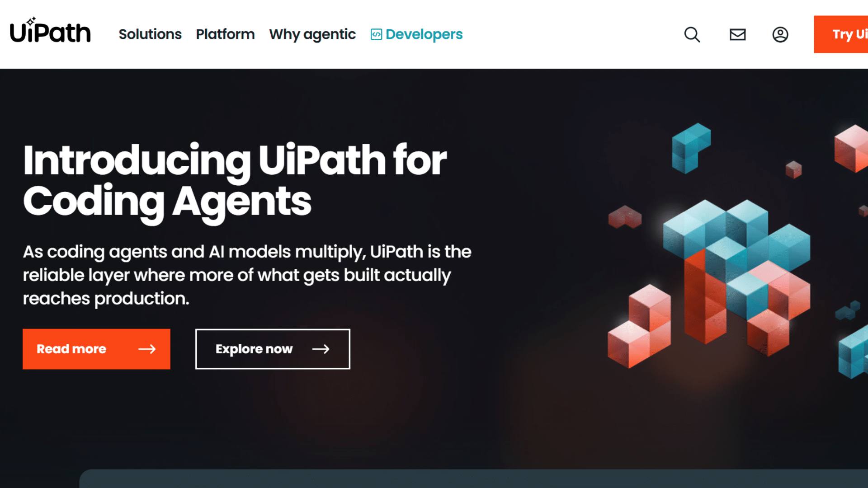The image size is (868, 488).
Task: Go to homepage via UiPath logo
Action: coord(50,30)
